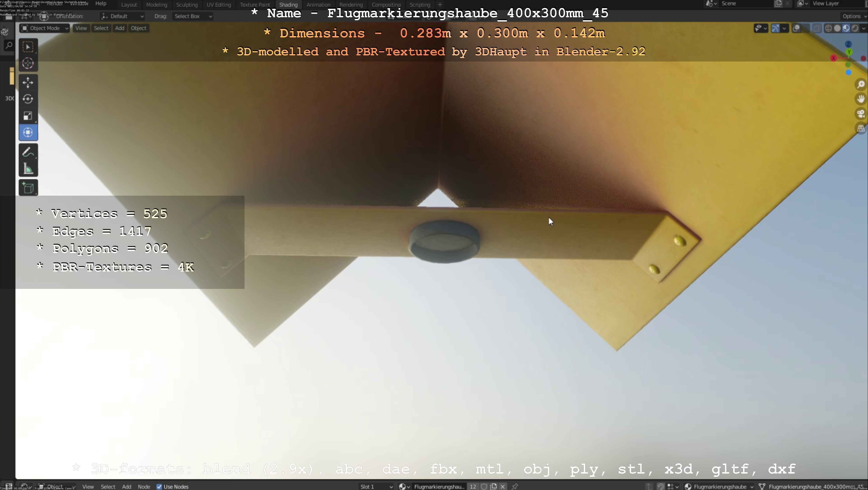
Task: Select the Measure tool
Action: coord(28,169)
